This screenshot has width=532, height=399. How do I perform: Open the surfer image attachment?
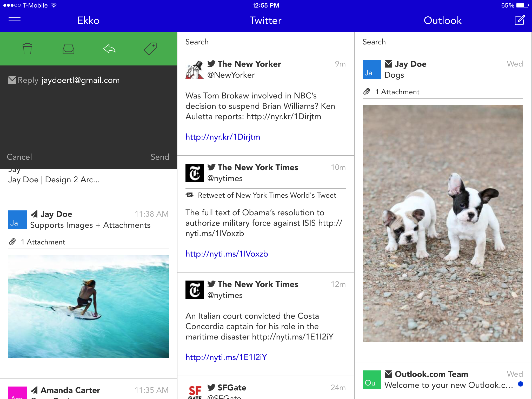pyautogui.click(x=89, y=307)
